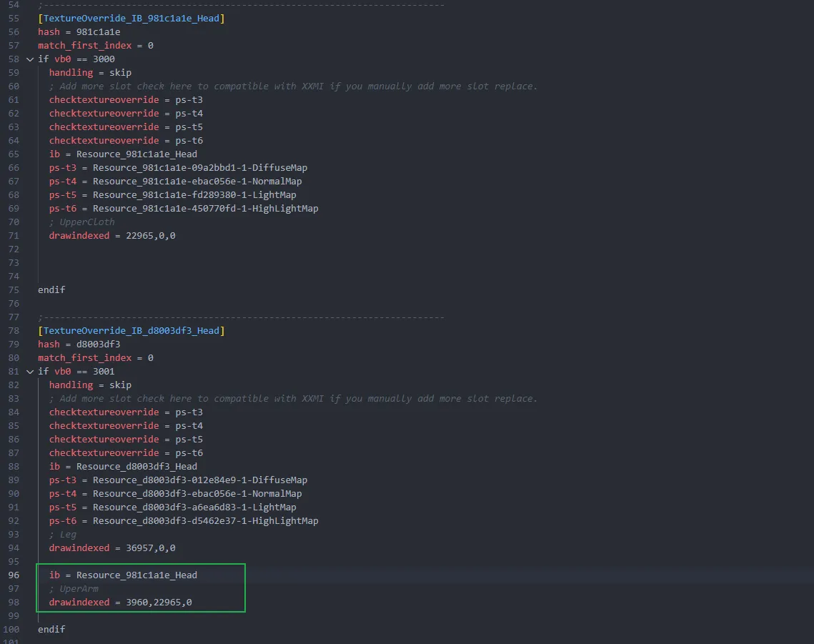The height and width of the screenshot is (644, 814).
Task: Click 'checktextureoverride = ps-t6' on line 64
Action: pos(126,140)
